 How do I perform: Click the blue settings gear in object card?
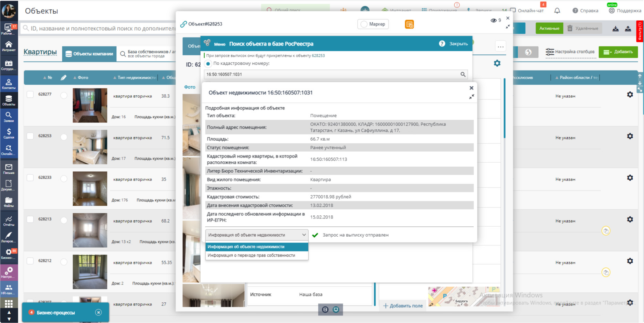pos(497,63)
